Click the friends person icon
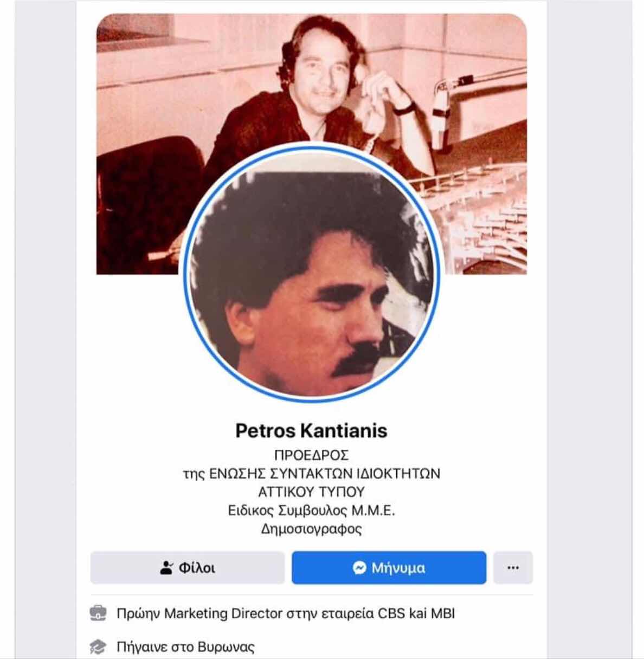Image resolution: width=644 pixels, height=660 pixels. [166, 568]
